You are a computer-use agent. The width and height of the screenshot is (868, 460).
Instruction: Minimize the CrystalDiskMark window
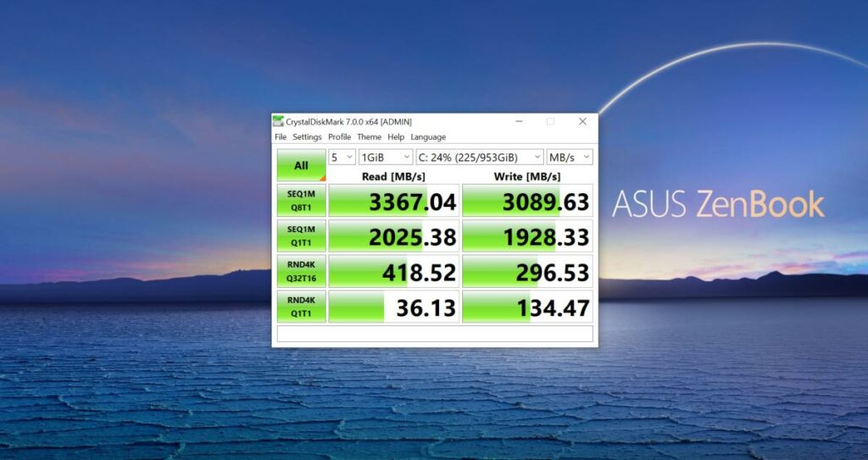(518, 122)
